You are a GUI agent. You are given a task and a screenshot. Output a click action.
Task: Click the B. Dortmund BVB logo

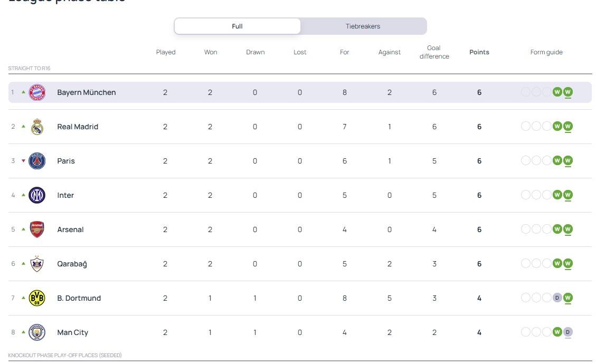pos(37,298)
